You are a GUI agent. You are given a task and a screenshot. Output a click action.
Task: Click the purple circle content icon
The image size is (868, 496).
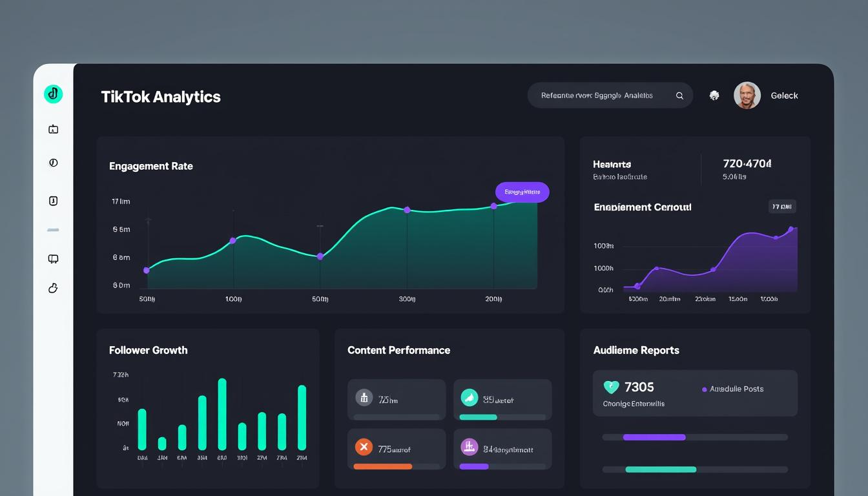pyautogui.click(x=470, y=446)
